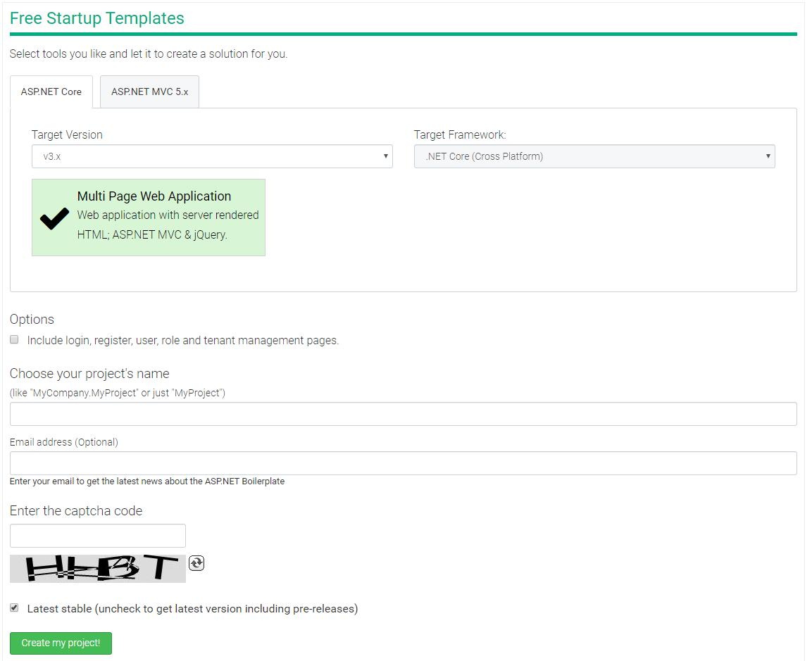Screen dimensions: 812x661
Task: Switch to the ASP.NET MVC 5.x tab
Action: (150, 92)
